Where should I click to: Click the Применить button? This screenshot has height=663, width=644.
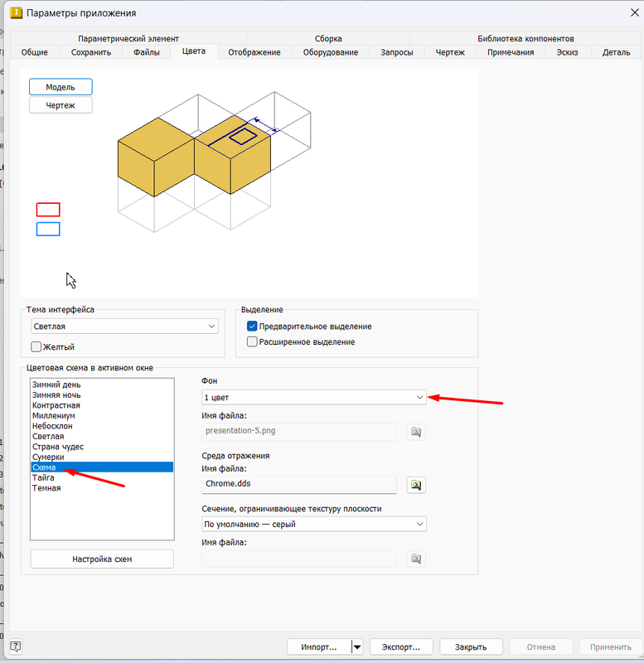(611, 647)
